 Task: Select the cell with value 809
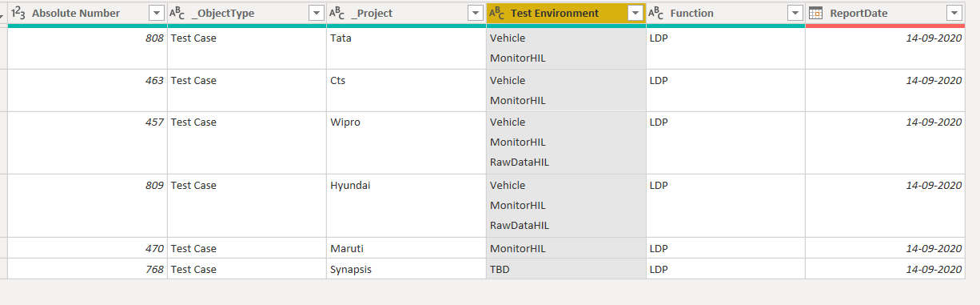pyautogui.click(x=87, y=206)
